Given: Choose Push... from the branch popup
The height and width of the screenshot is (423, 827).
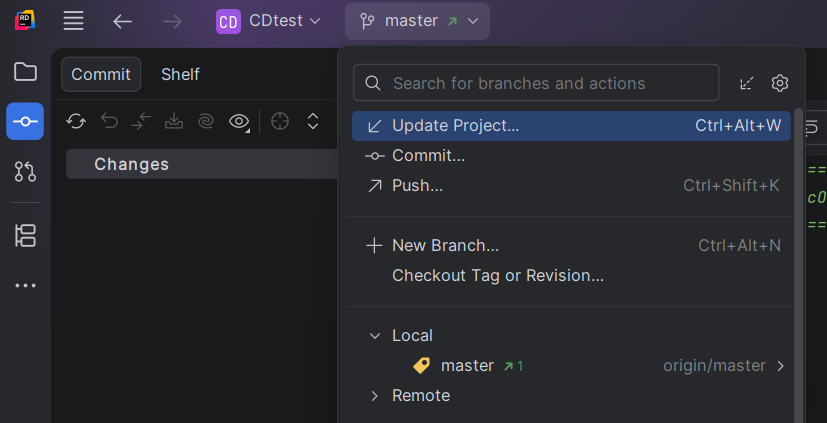Looking at the screenshot, I should (x=571, y=186).
